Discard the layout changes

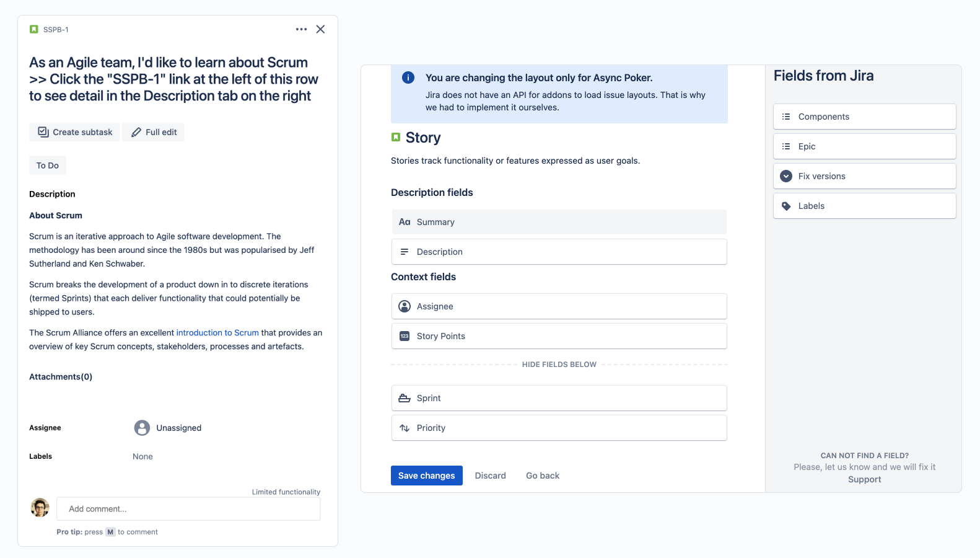coord(490,476)
